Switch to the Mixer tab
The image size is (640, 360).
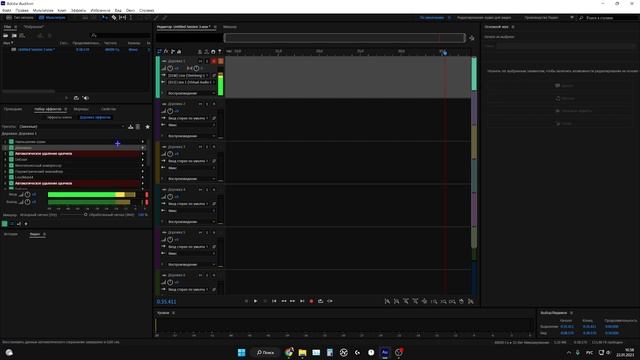(x=230, y=27)
